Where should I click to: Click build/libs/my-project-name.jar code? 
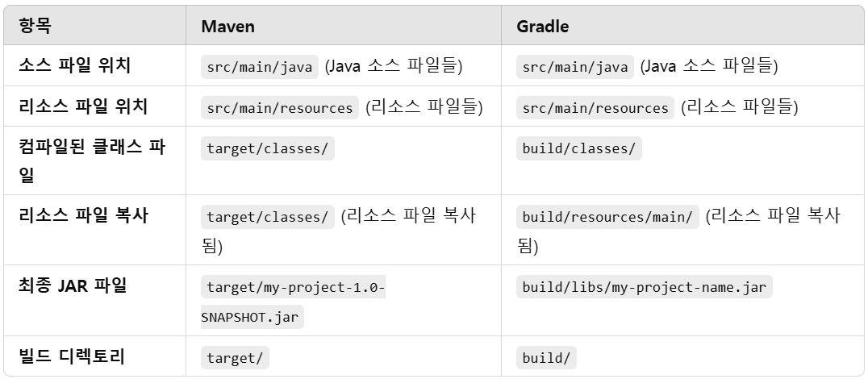tap(645, 287)
